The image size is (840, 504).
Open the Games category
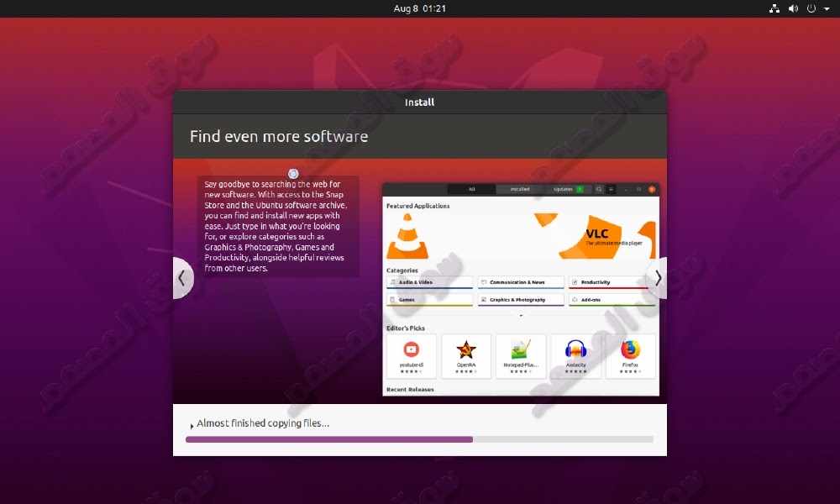(x=429, y=300)
